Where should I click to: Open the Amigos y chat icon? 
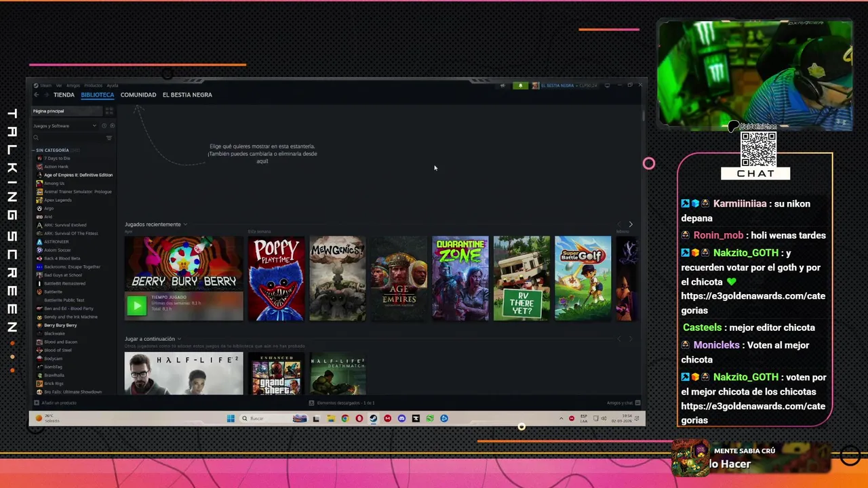pos(638,403)
